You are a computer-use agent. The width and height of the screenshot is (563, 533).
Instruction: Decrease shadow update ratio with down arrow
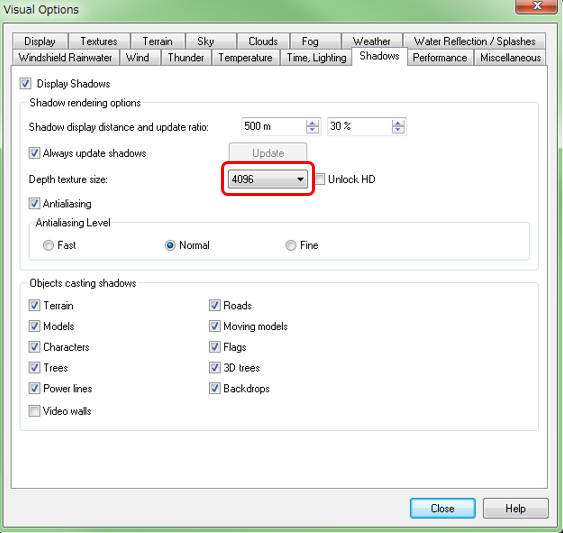[397, 130]
